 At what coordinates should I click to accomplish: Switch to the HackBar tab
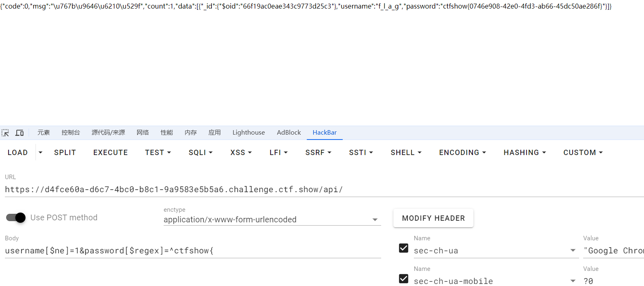[x=324, y=133]
